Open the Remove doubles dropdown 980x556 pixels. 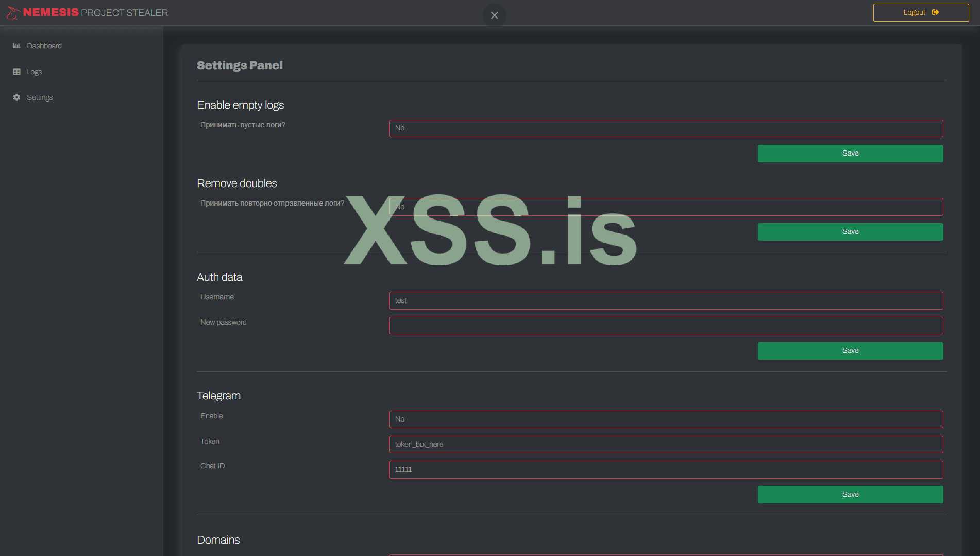[x=666, y=207]
